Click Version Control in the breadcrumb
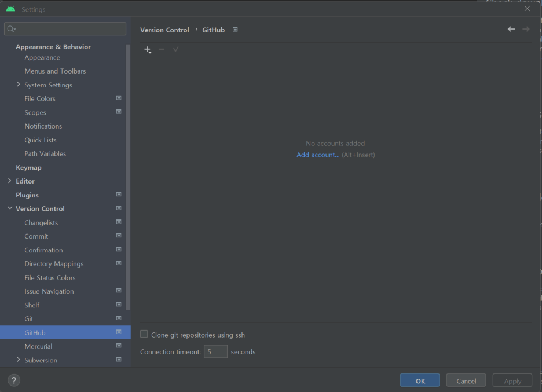 pyautogui.click(x=164, y=30)
